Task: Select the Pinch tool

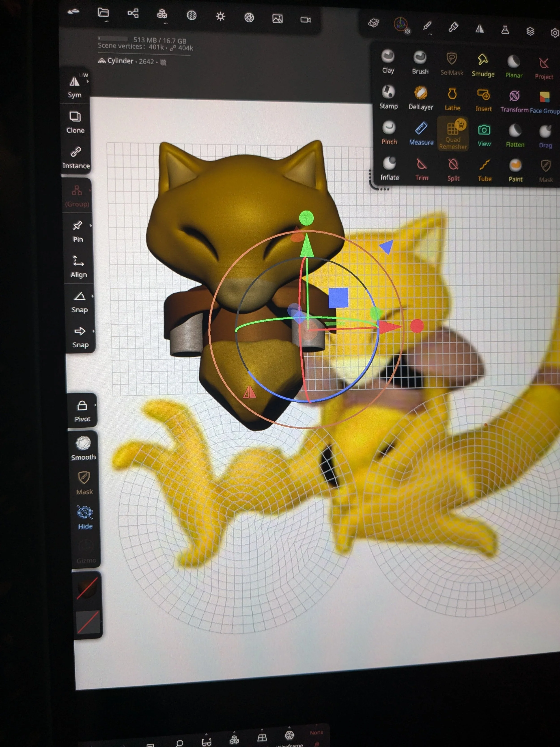Action: click(389, 133)
